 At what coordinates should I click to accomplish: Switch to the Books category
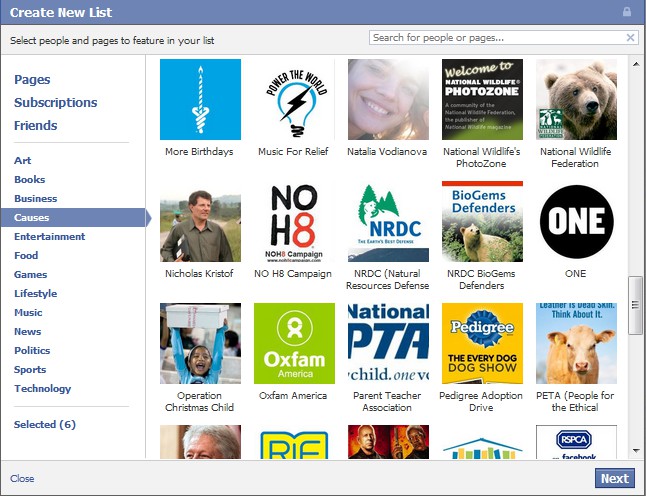(30, 180)
